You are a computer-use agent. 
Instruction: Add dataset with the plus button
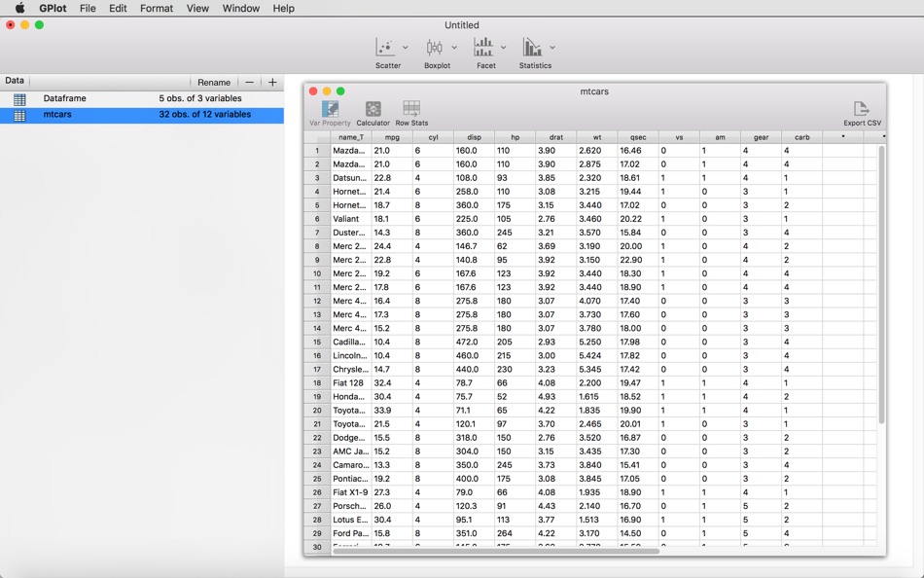[272, 83]
